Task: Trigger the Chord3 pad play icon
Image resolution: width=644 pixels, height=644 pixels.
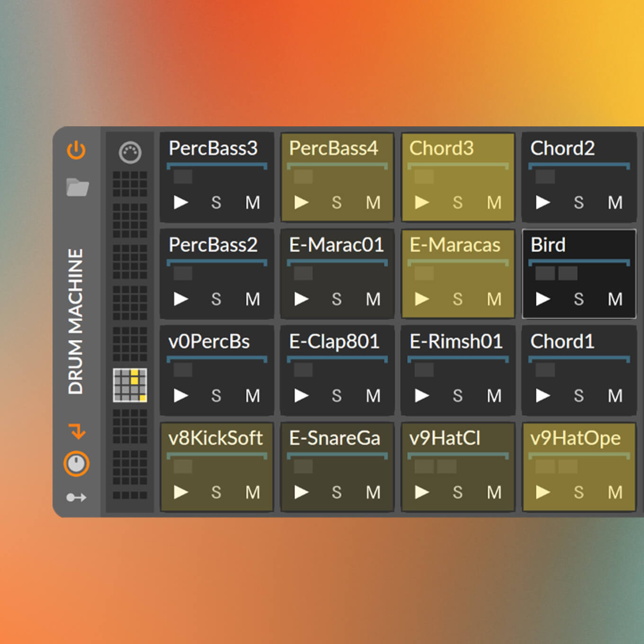Action: [x=422, y=202]
